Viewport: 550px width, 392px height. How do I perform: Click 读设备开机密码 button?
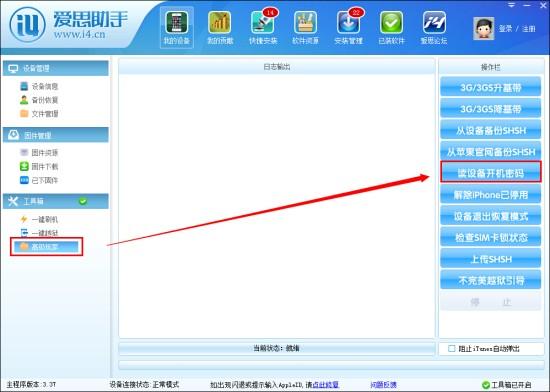click(490, 172)
